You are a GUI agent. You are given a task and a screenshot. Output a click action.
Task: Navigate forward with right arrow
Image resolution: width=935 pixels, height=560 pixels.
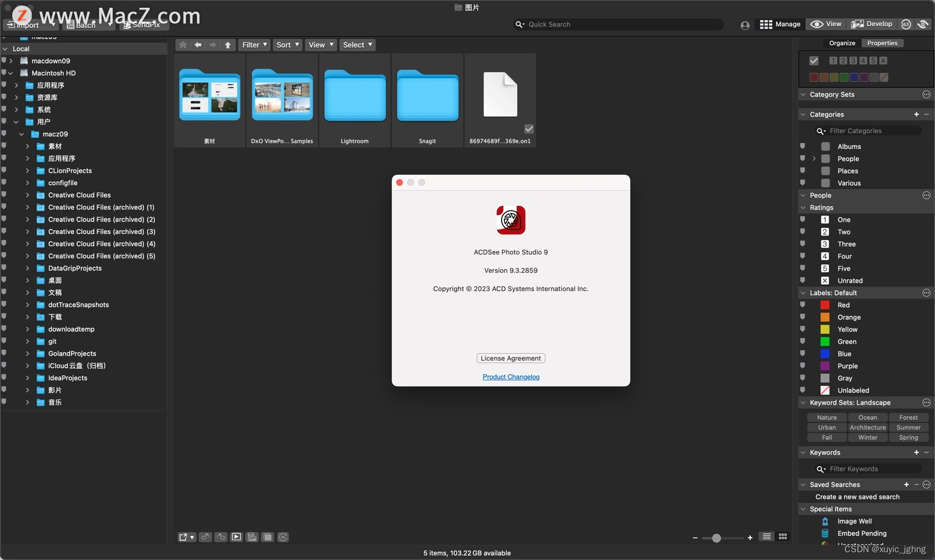pyautogui.click(x=213, y=45)
